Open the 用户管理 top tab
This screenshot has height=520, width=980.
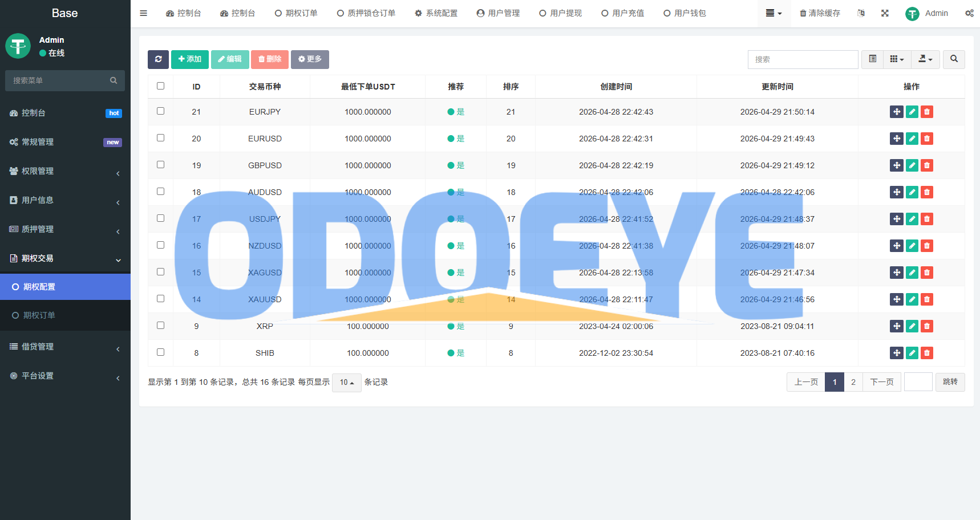pos(498,13)
